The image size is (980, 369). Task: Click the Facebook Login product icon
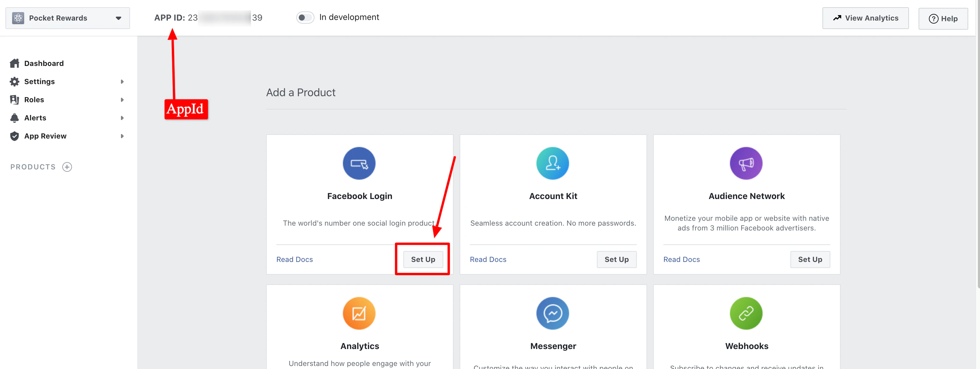point(359,163)
